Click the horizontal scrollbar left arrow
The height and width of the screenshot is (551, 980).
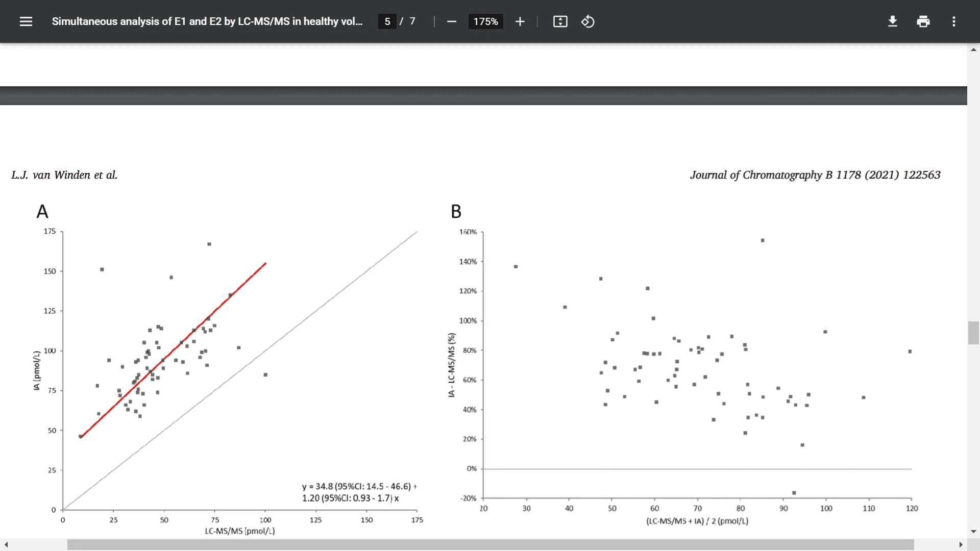click(6, 545)
